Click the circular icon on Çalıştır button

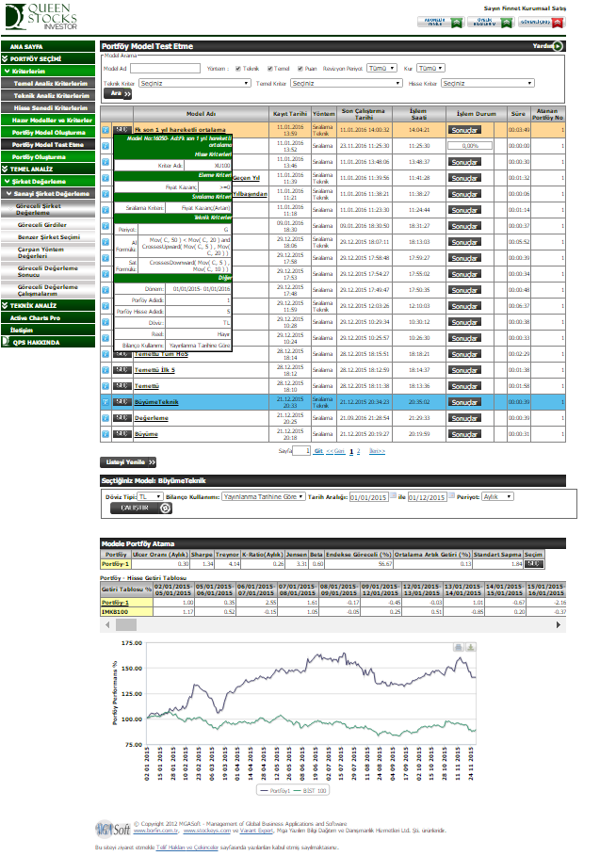[x=165, y=509]
